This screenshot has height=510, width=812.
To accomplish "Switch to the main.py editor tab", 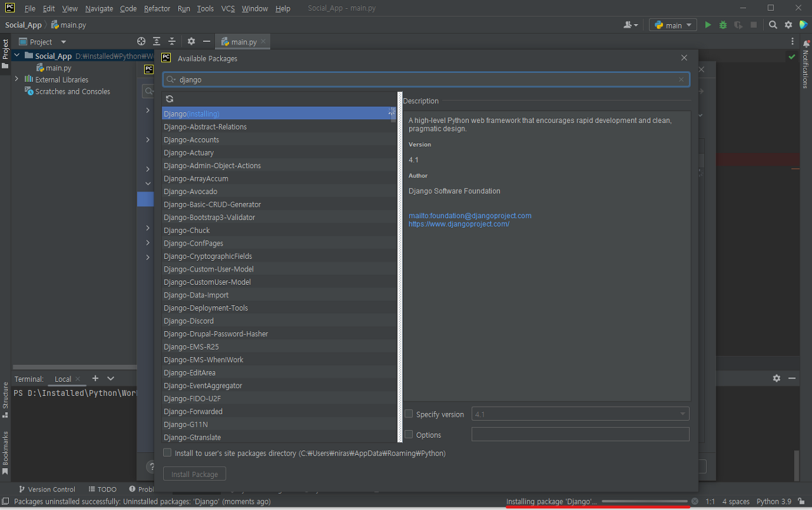I will [x=244, y=42].
